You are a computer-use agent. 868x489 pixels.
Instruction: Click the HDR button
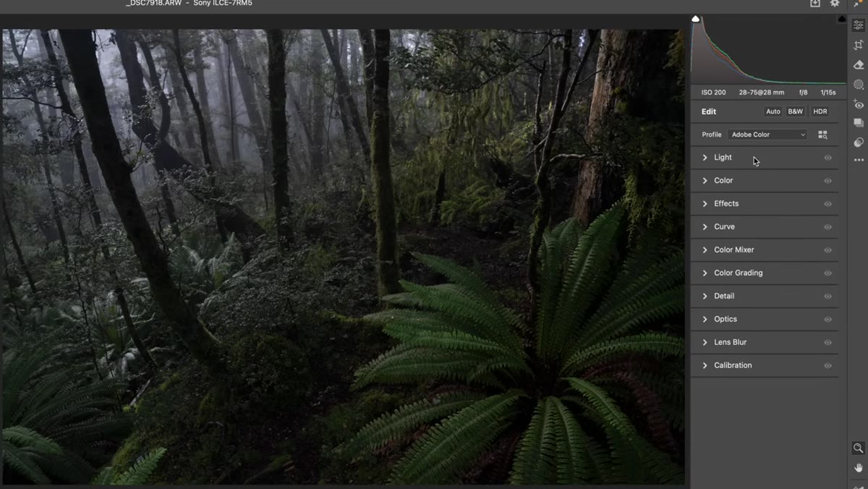coord(820,111)
